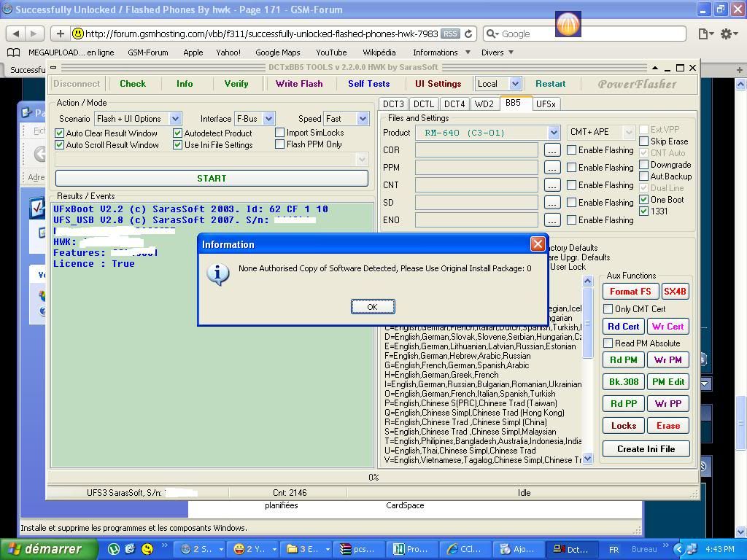Click the Create Ini File button

[x=646, y=448]
